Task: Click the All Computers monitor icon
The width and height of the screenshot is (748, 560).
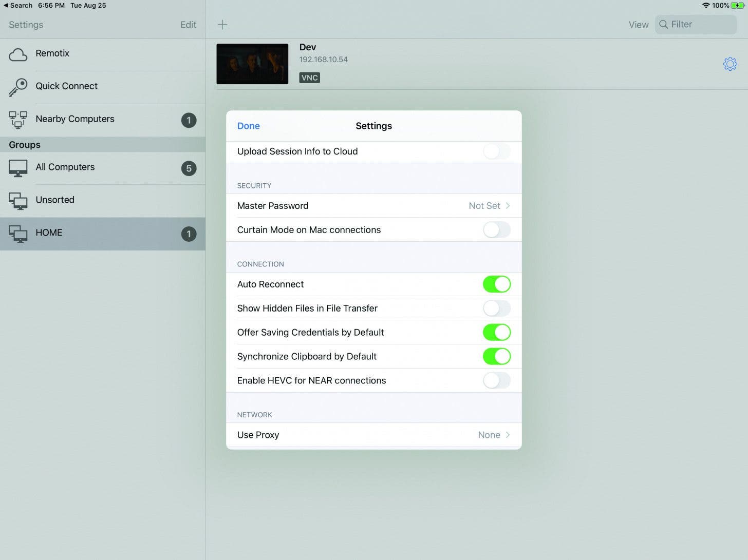Action: pos(18,168)
